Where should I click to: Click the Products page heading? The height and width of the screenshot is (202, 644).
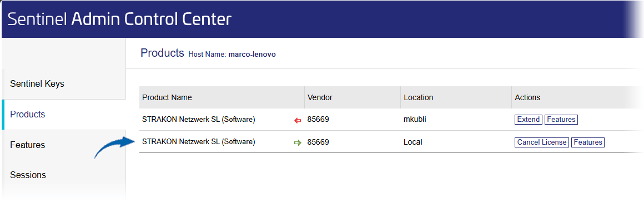tap(162, 53)
